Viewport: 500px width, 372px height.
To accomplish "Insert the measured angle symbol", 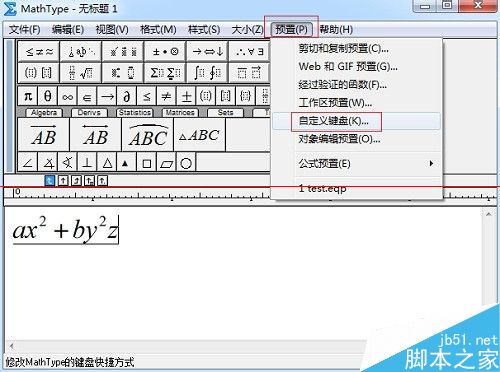I will 48,163.
